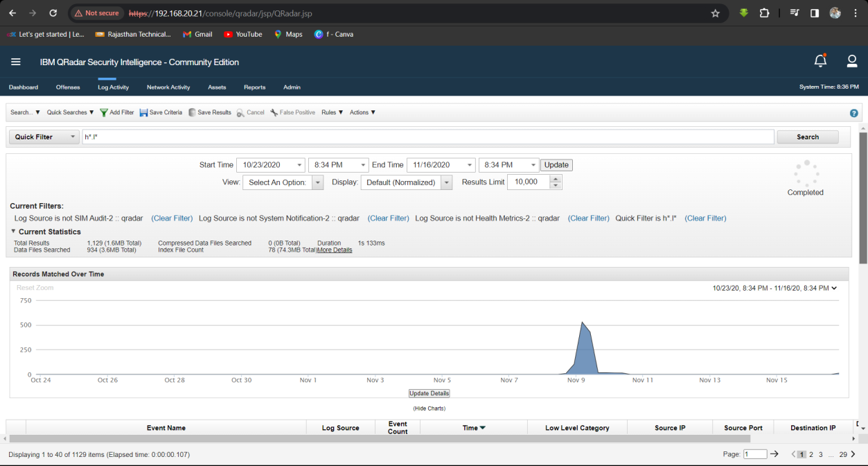Clear the Quick Filter h*.l* filter
This screenshot has width=868, height=466.
tap(705, 218)
